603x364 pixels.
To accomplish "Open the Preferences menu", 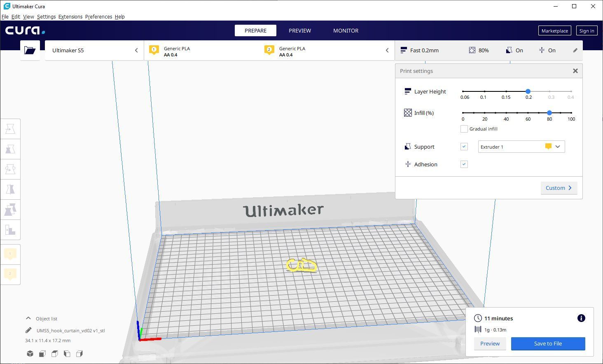I will coord(98,17).
